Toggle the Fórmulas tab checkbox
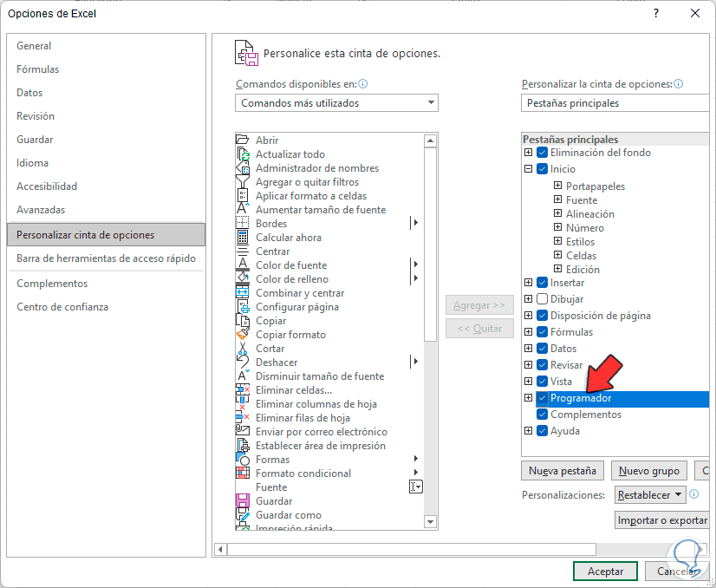 [542, 332]
